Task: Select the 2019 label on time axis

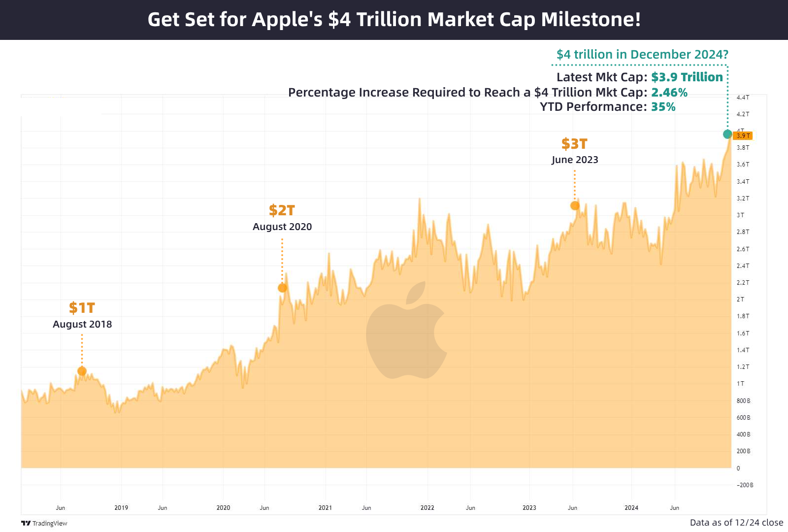Action: (121, 507)
